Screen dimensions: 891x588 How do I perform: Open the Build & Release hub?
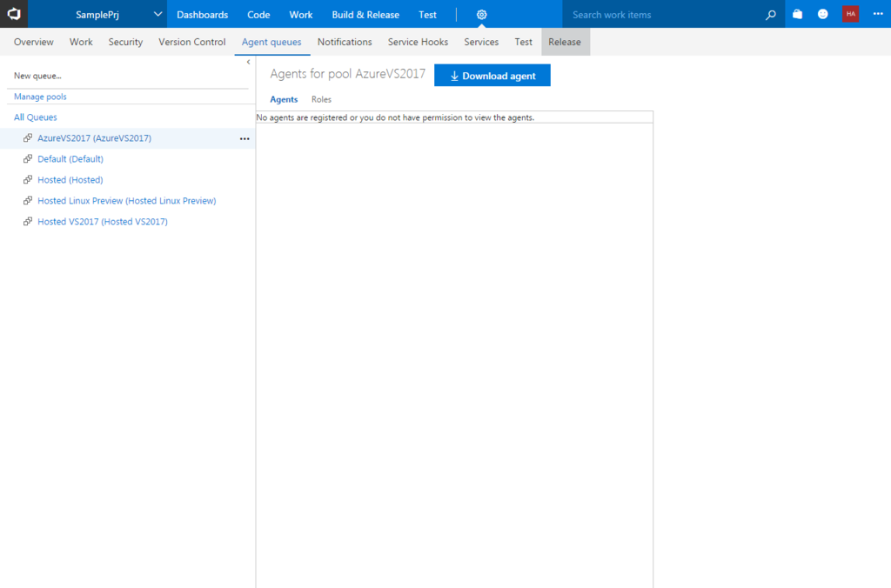[x=365, y=15]
